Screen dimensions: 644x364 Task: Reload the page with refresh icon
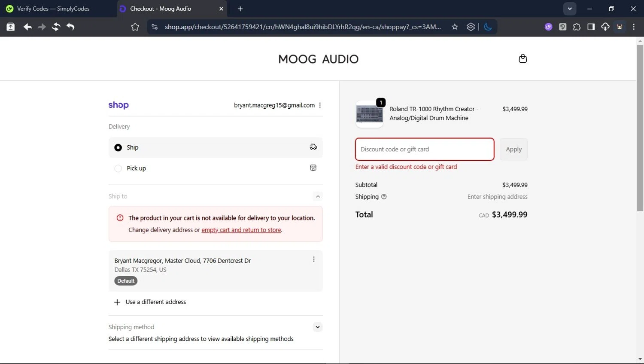coord(56,27)
